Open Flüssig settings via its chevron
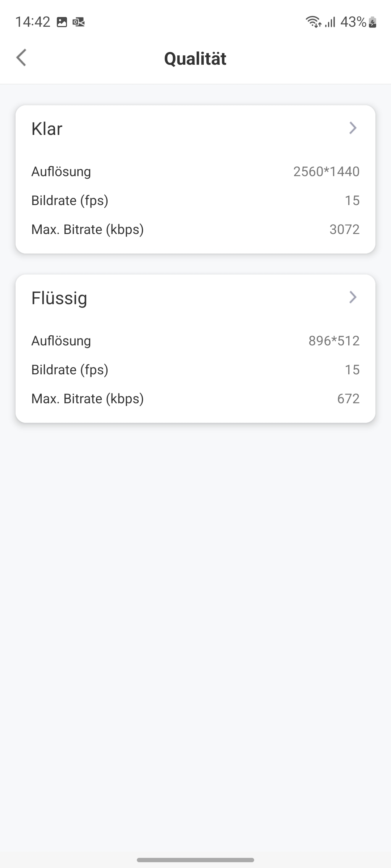391x868 pixels. pyautogui.click(x=353, y=297)
